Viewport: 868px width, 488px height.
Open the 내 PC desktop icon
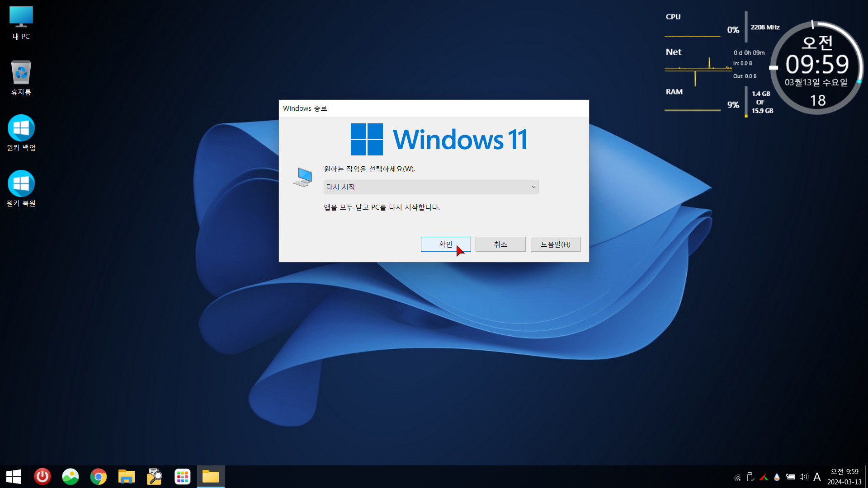pyautogui.click(x=21, y=23)
